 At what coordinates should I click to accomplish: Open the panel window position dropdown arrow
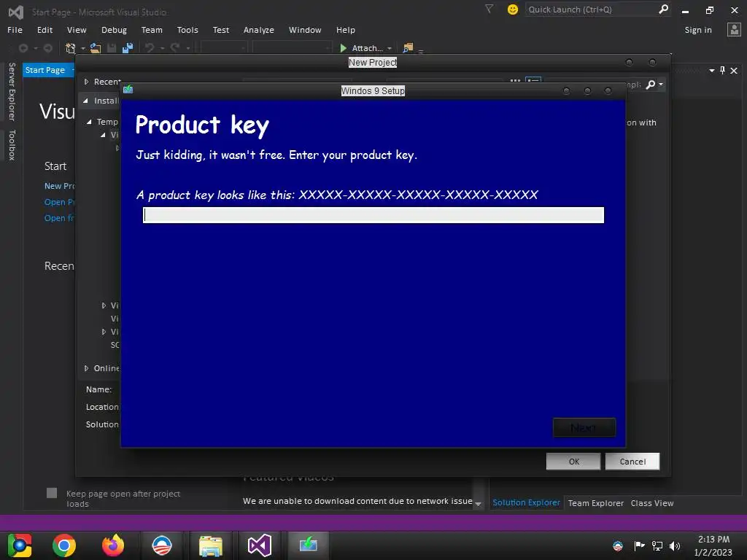pyautogui.click(x=712, y=71)
